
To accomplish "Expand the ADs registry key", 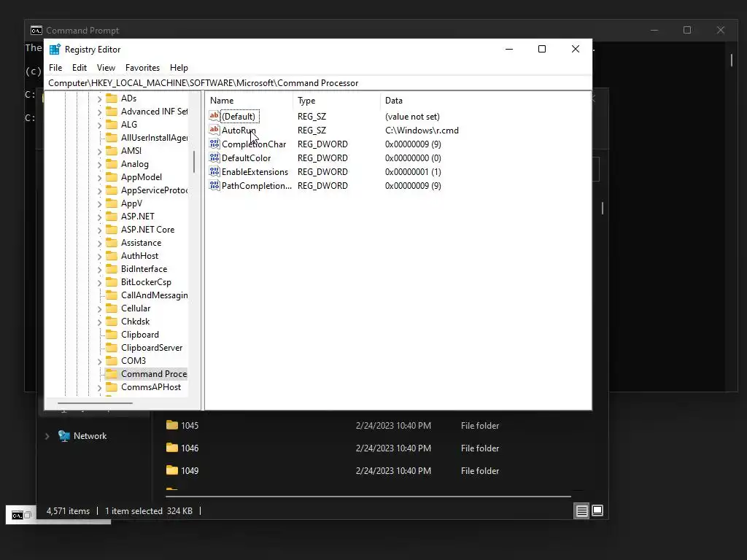I will click(x=99, y=99).
